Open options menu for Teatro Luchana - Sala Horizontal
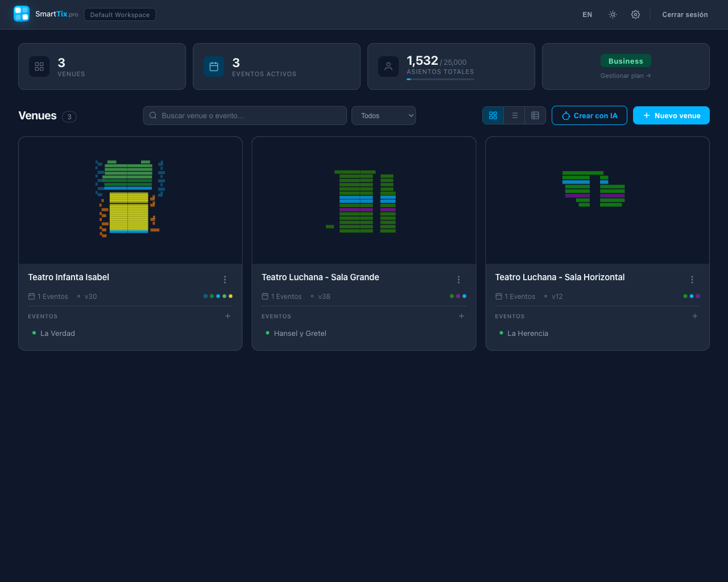Image resolution: width=728 pixels, height=582 pixels. 692,279
